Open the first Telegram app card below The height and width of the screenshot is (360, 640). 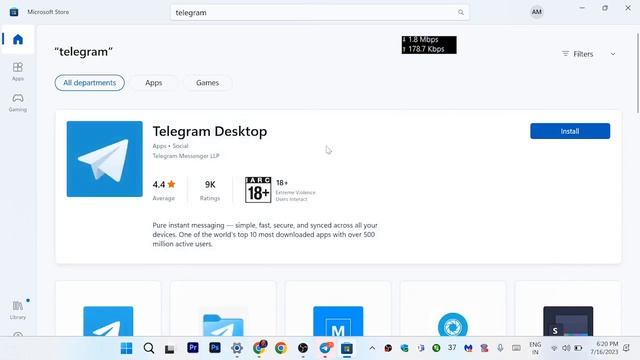[108, 309]
